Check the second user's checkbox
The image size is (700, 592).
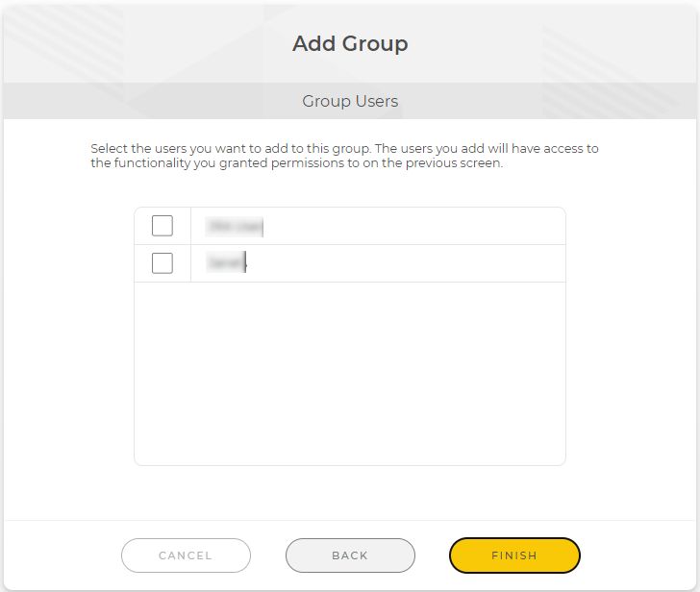[x=162, y=263]
